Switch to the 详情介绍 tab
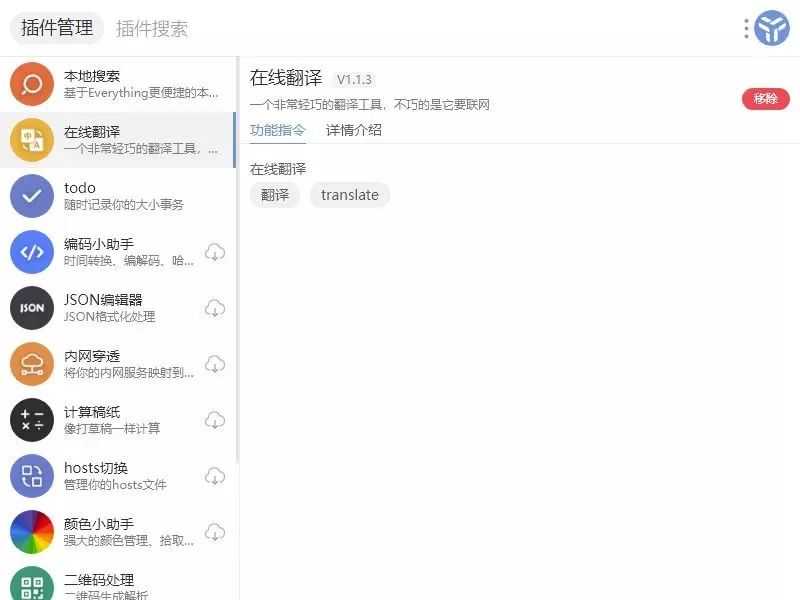This screenshot has width=800, height=600. (x=352, y=130)
